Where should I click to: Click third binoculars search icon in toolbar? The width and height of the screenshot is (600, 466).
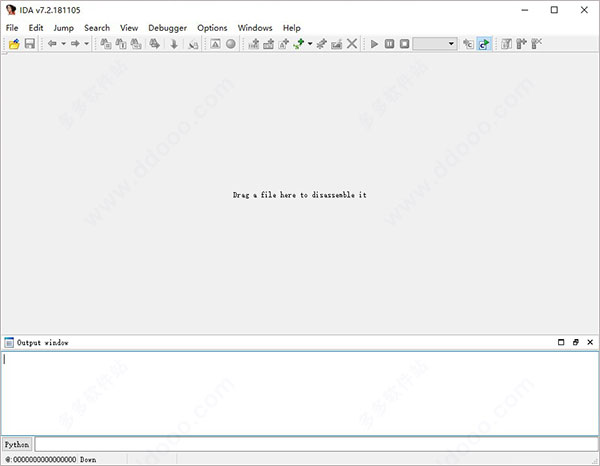(x=136, y=44)
